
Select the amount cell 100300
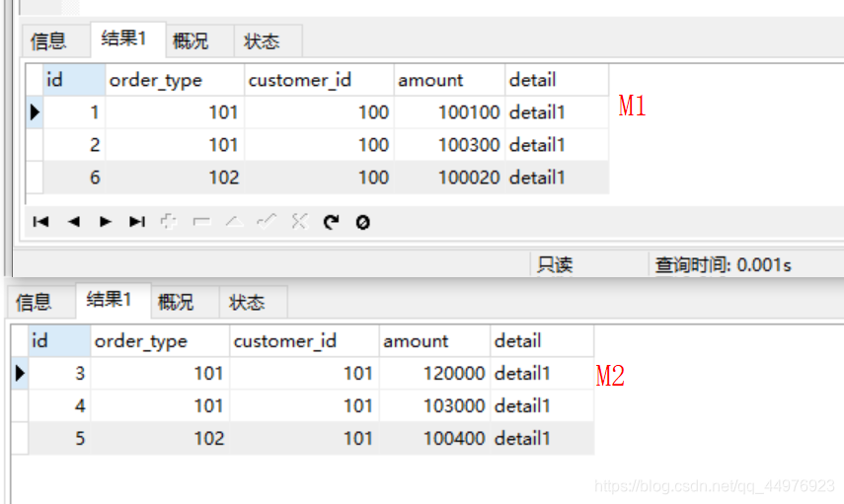pyautogui.click(x=449, y=145)
